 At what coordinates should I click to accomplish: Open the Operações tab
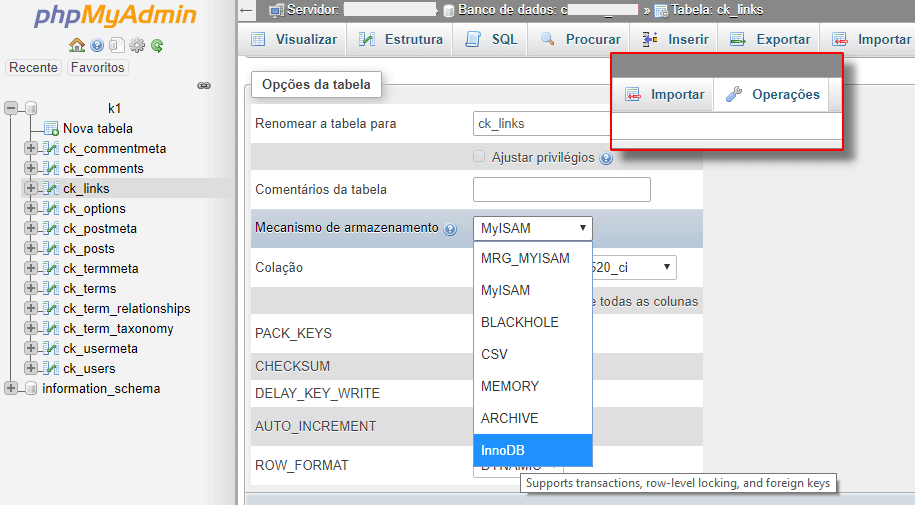pos(771,95)
